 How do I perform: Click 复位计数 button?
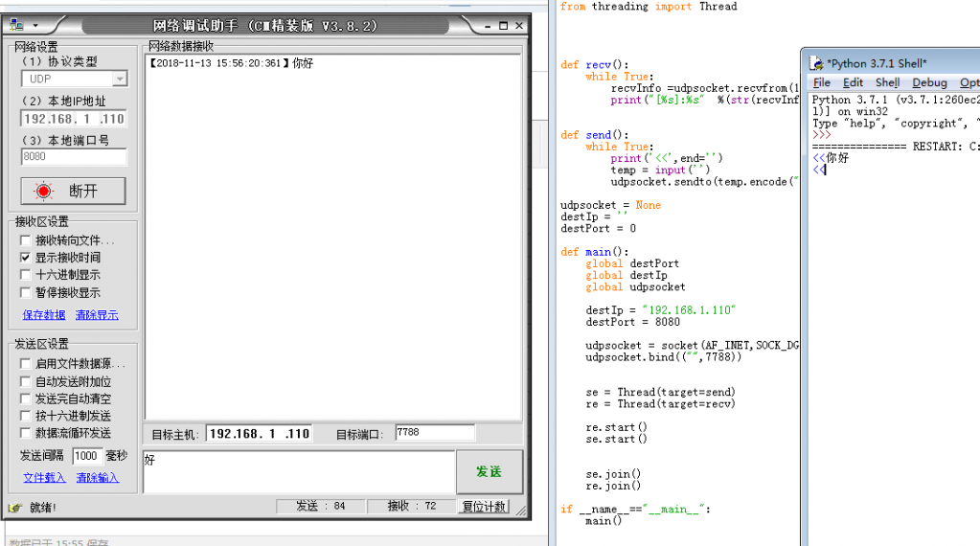[x=485, y=507]
